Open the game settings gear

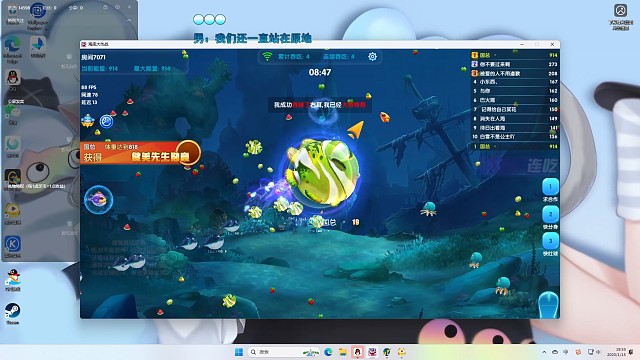click(x=372, y=56)
